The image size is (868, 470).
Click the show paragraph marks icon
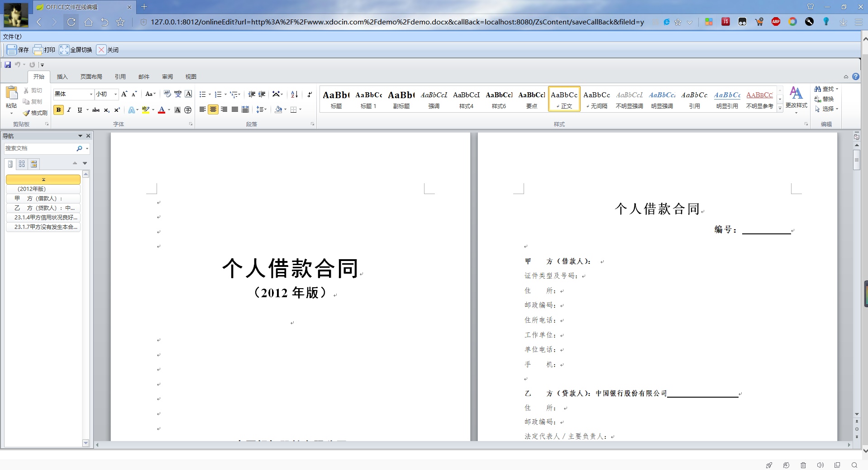[310, 94]
